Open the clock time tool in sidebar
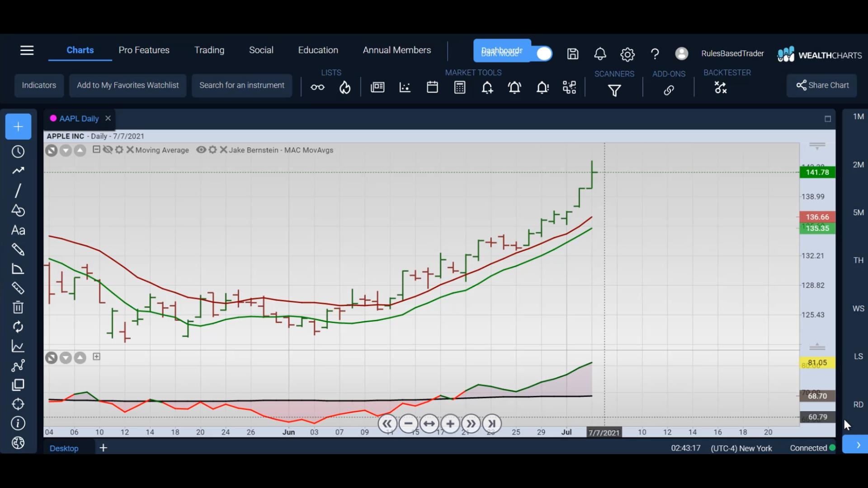Viewport: 868px width, 488px height. pos(18,152)
